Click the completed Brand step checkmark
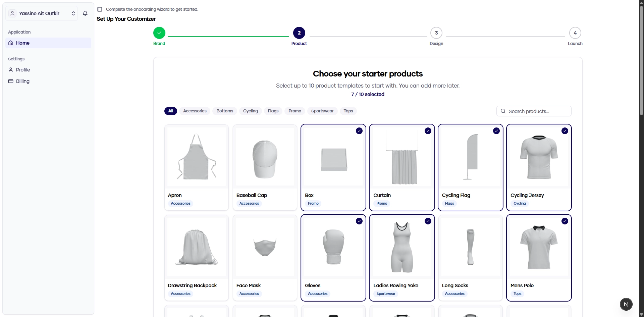 click(x=159, y=33)
